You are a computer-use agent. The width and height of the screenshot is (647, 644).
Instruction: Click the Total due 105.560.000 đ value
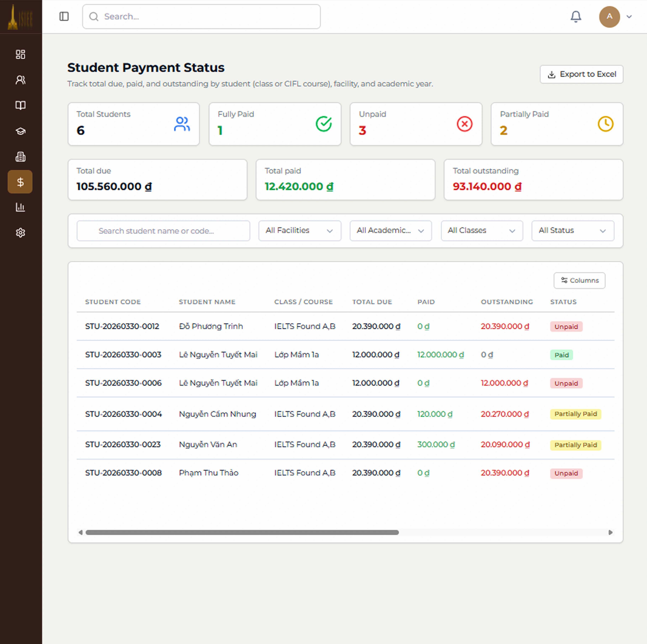(x=114, y=187)
